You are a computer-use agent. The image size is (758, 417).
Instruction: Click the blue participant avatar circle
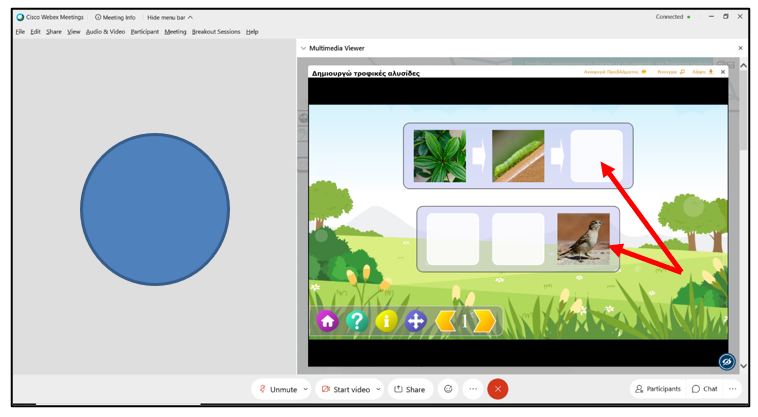click(155, 209)
